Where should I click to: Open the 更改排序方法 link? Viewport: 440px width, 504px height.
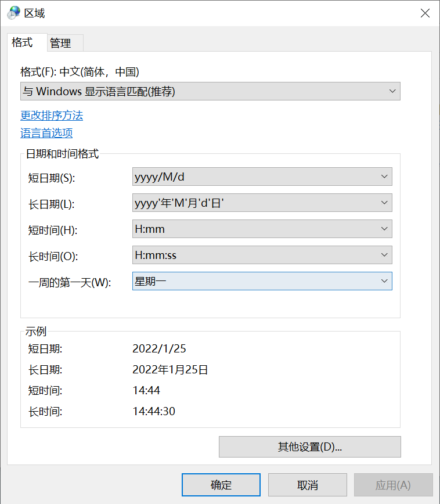click(52, 116)
